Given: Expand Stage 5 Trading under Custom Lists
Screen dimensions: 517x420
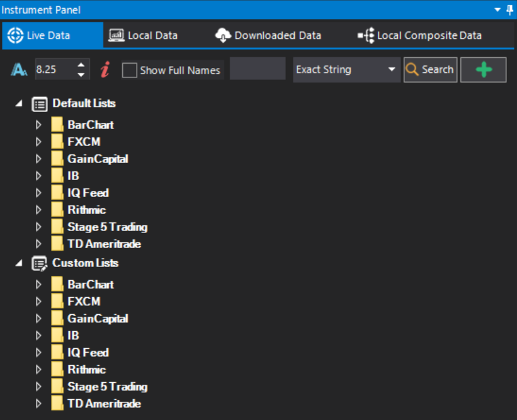Looking at the screenshot, I should click(x=38, y=387).
